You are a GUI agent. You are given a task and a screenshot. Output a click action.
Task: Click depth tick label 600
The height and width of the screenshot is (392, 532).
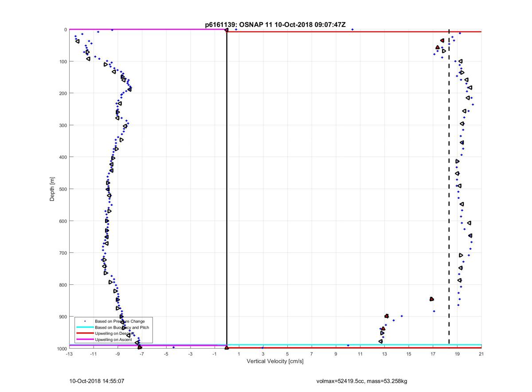(63, 221)
